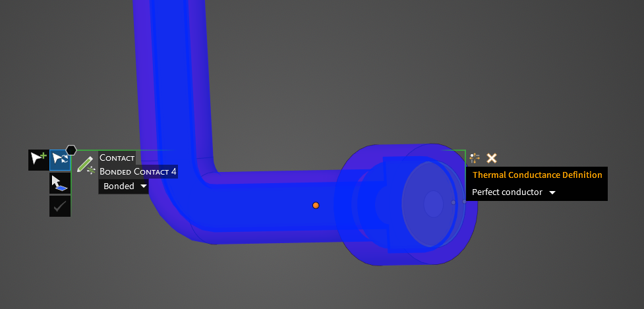Confirm with the checkmark button

point(59,206)
